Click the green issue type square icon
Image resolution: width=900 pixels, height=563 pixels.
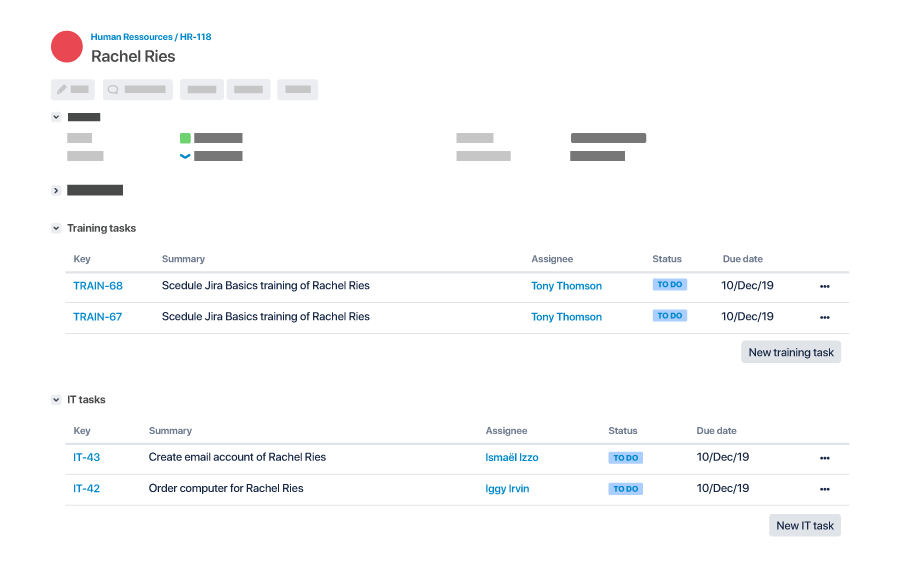(185, 138)
